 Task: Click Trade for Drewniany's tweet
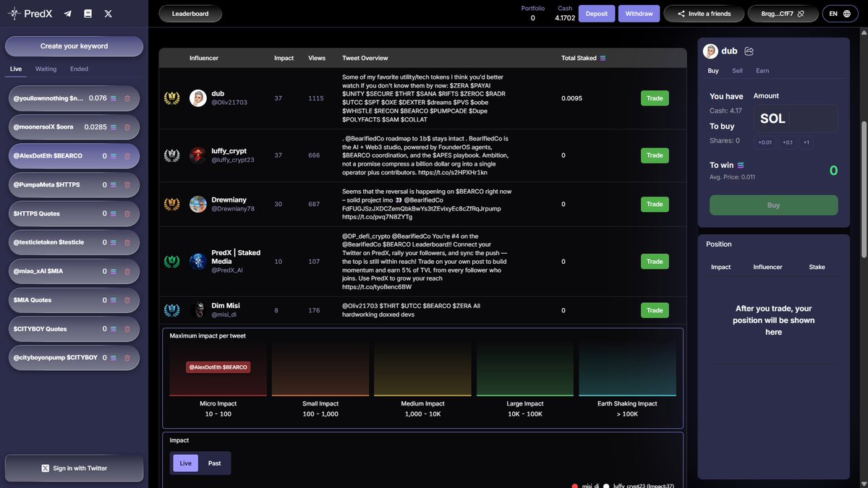[x=655, y=204]
